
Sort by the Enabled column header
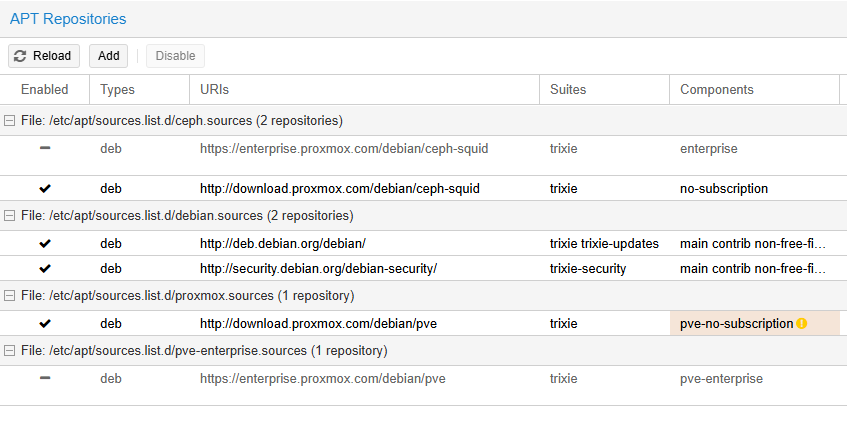[45, 90]
